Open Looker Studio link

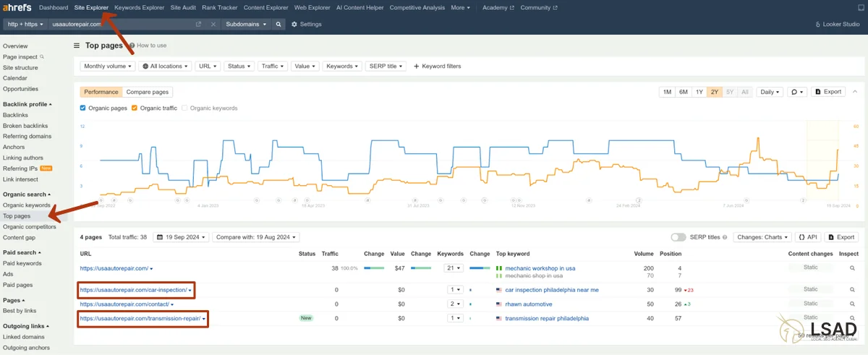tap(836, 24)
